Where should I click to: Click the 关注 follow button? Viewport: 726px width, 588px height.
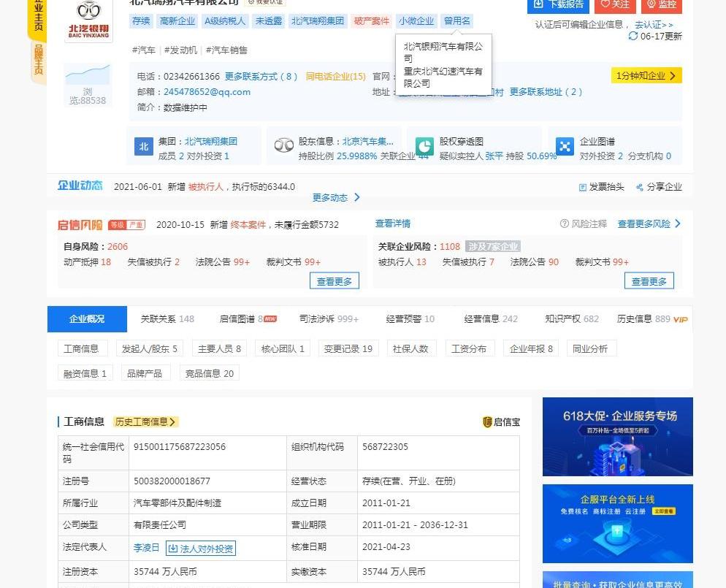tap(615, 4)
